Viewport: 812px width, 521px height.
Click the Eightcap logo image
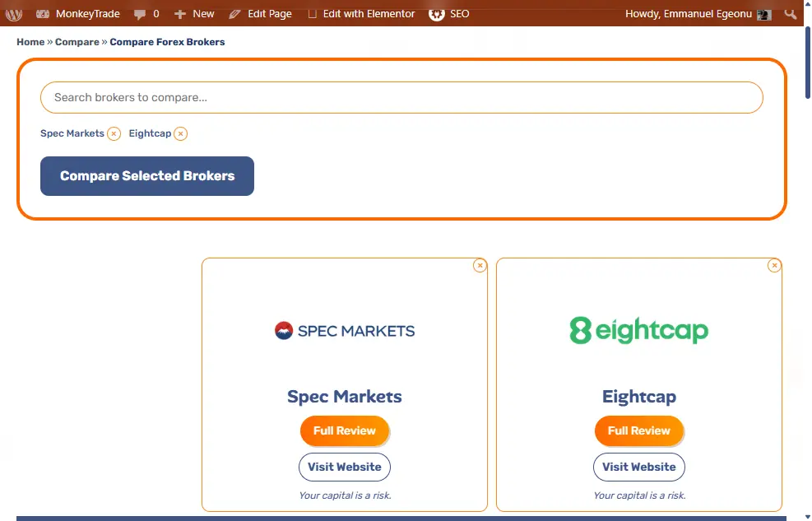[638, 330]
